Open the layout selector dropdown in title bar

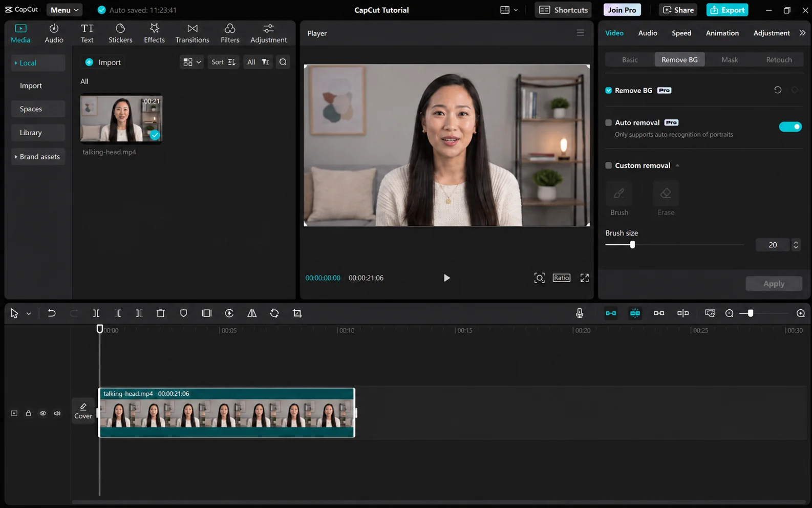[x=509, y=10]
